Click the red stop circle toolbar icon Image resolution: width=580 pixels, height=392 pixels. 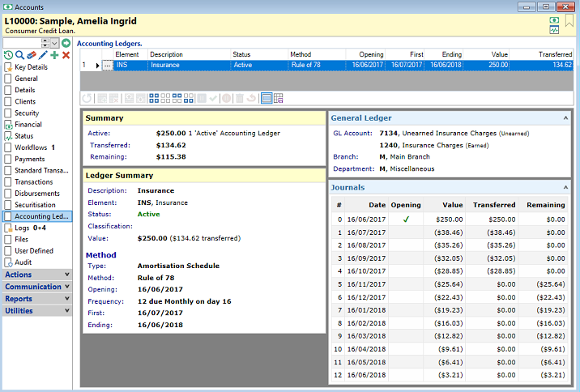click(227, 98)
